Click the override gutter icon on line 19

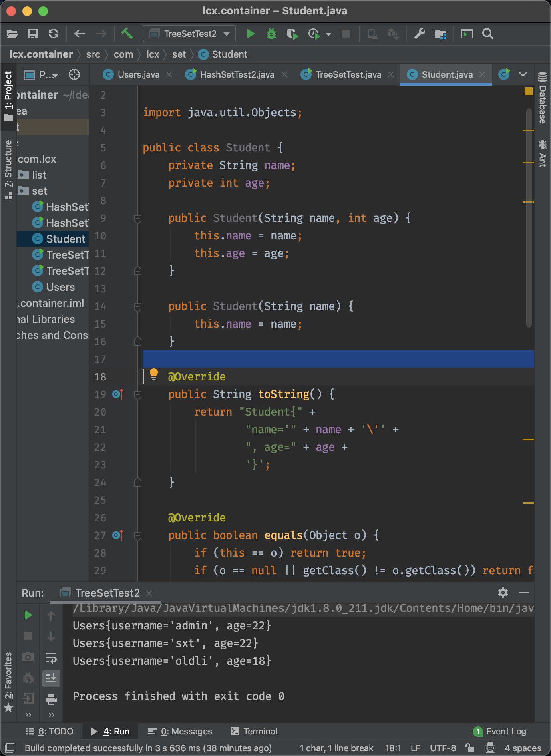click(x=118, y=394)
